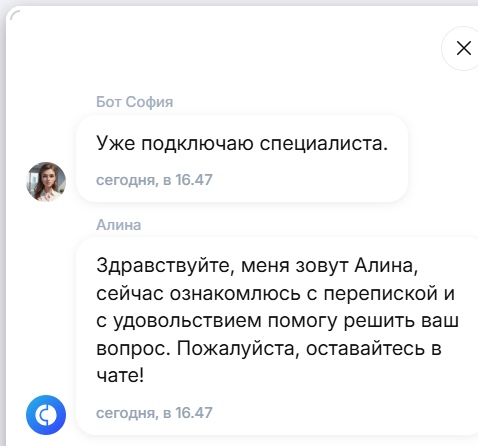Click the timestamp under Алина's message

(x=154, y=413)
